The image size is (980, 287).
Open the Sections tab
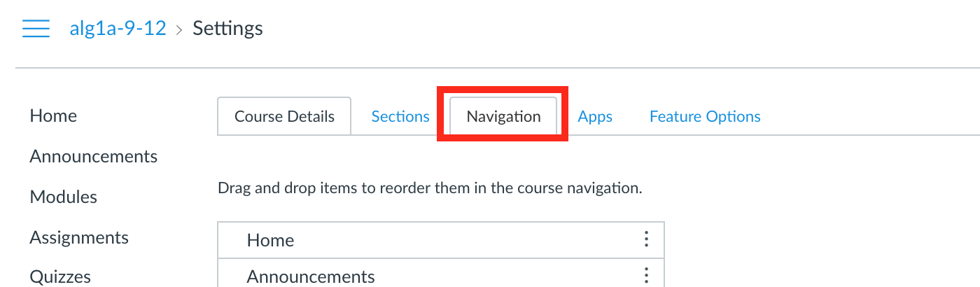tap(400, 116)
